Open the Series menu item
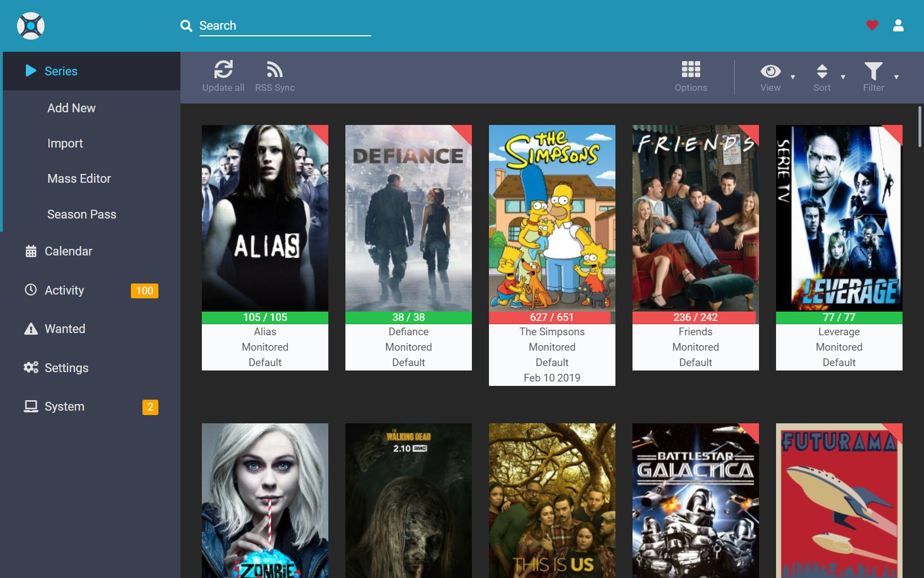 [x=91, y=71]
